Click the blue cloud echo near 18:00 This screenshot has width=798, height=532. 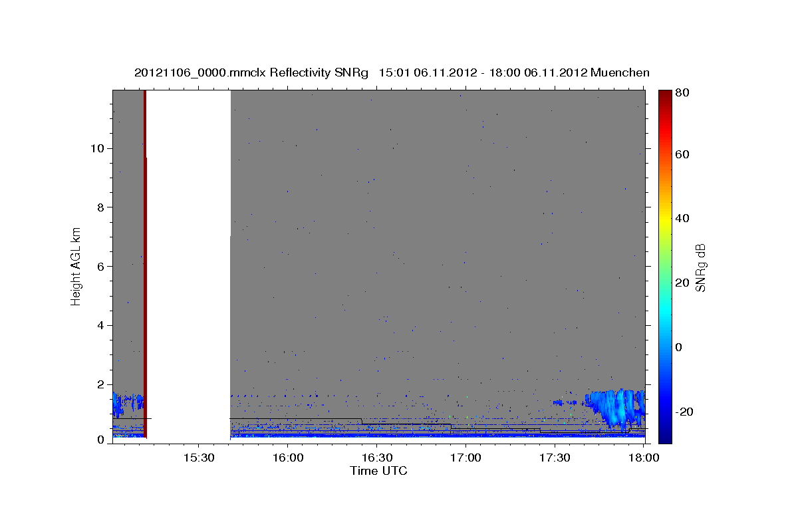point(615,407)
